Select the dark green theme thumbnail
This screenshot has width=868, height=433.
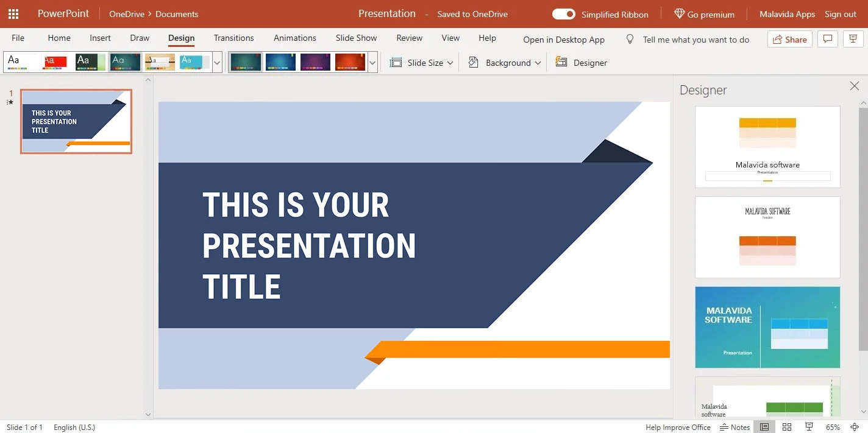pyautogui.click(x=90, y=62)
